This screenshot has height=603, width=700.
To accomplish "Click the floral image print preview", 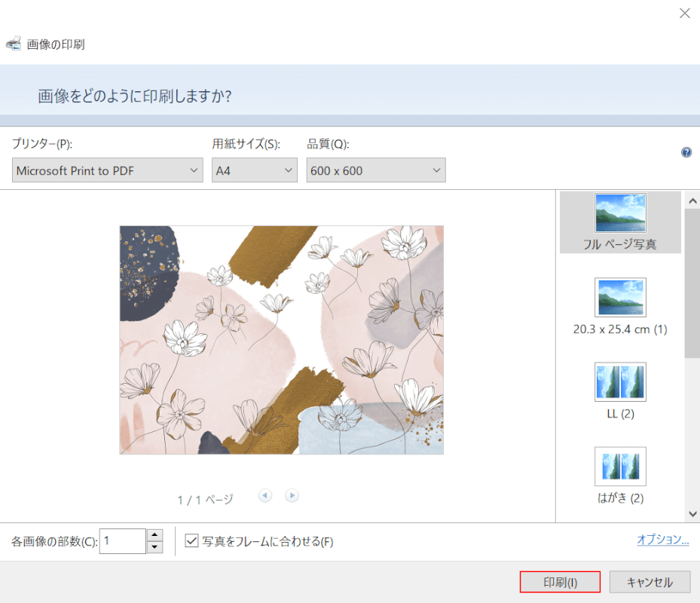I will [282, 340].
